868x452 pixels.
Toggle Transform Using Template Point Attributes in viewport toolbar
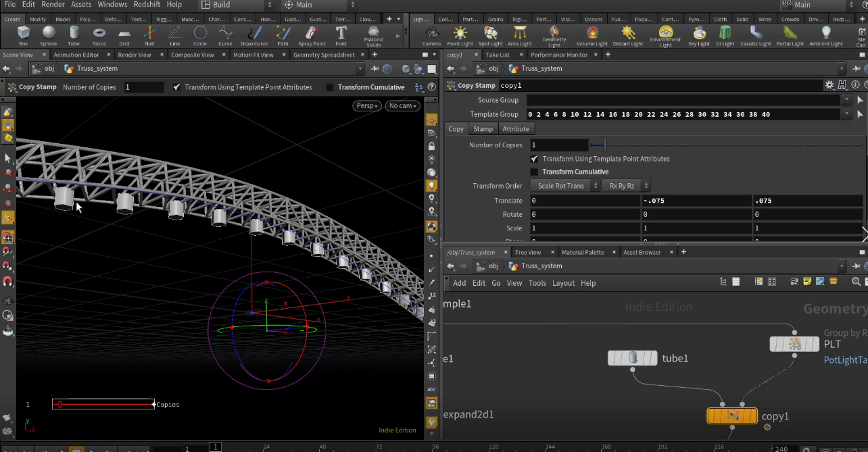tap(176, 87)
